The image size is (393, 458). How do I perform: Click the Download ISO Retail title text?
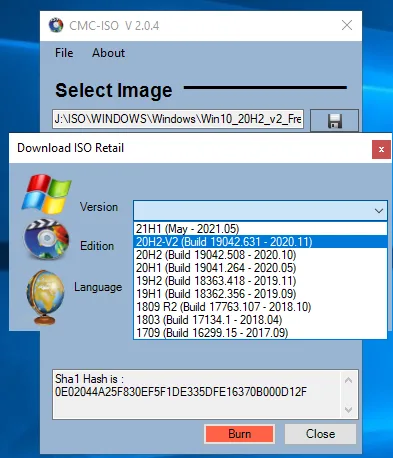71,148
